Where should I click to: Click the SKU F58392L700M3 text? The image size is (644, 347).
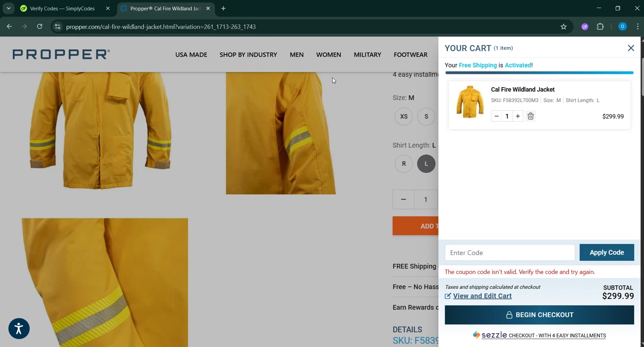pyautogui.click(x=514, y=100)
